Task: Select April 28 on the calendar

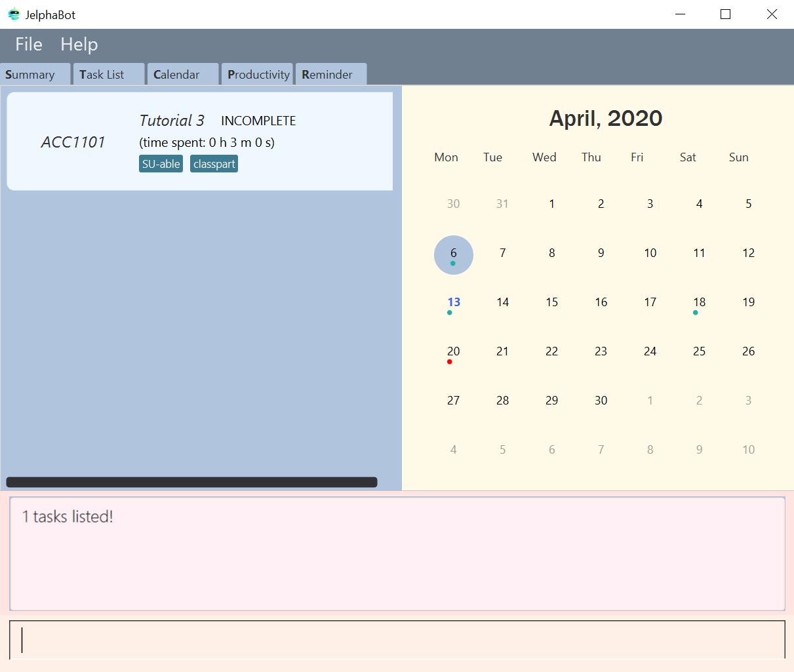Action: [502, 401]
